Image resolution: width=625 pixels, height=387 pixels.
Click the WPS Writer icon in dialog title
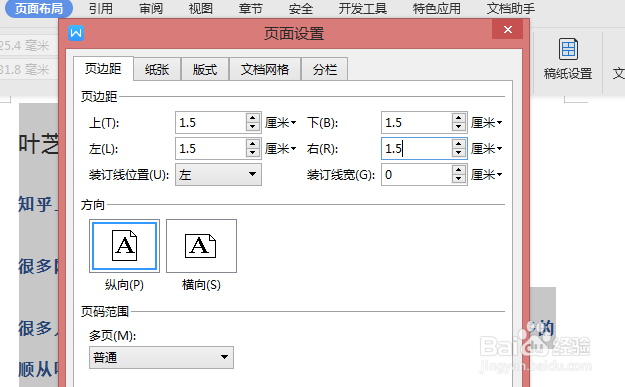(x=76, y=33)
